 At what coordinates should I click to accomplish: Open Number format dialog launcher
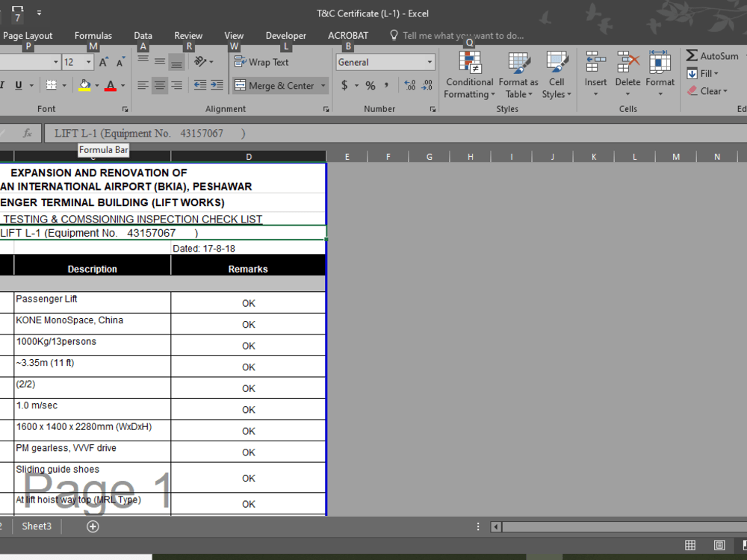433,109
